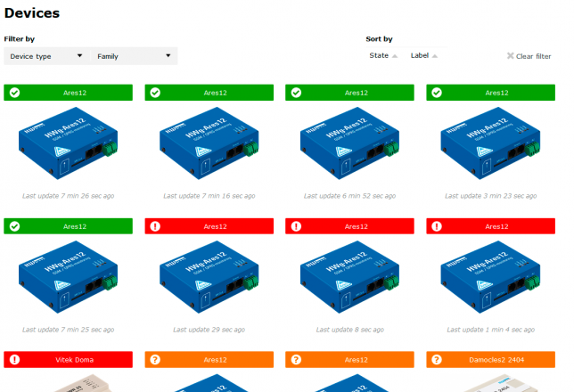Open the Vitek Doma device header
574x392 pixels.
coord(68,359)
